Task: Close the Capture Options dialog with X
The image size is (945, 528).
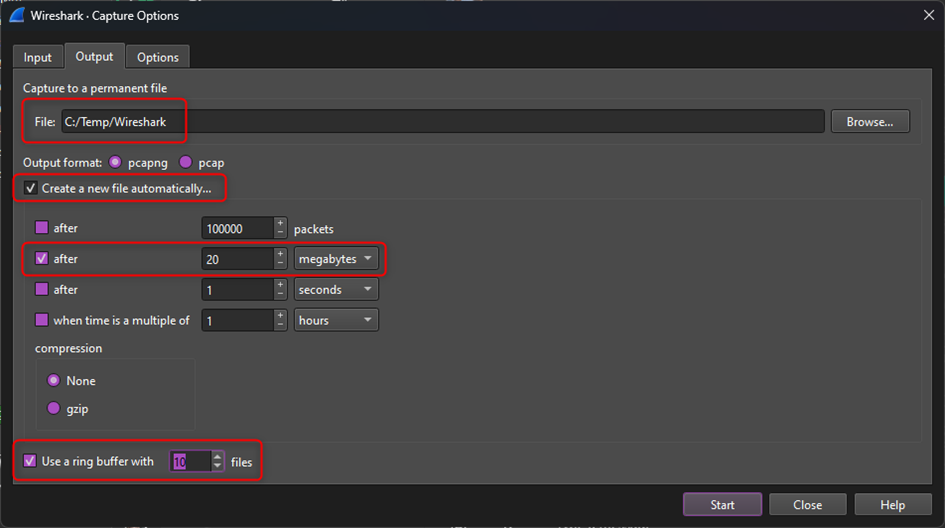Action: click(x=929, y=15)
